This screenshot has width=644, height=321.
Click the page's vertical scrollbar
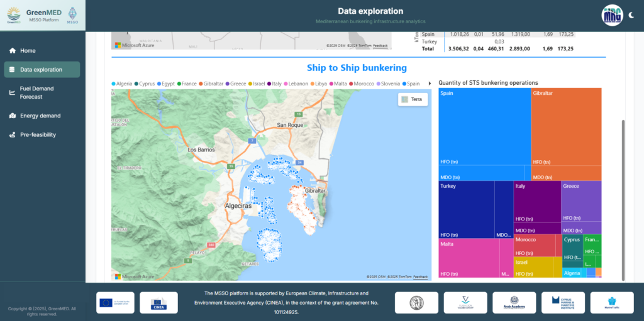click(x=623, y=200)
